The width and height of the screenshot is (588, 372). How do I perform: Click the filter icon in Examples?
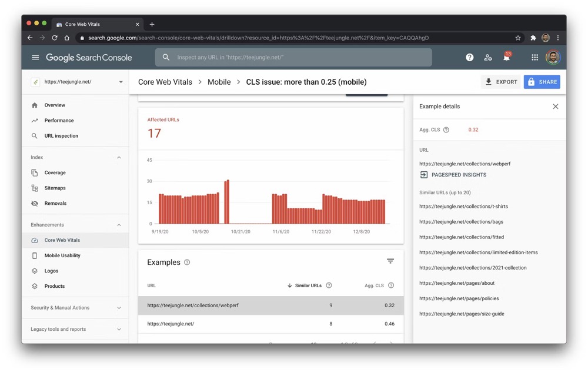point(390,261)
